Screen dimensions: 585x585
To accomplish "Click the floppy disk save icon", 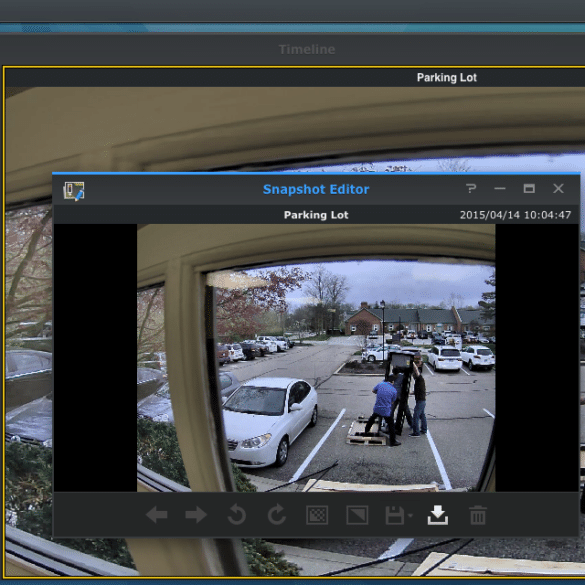I will coord(395,515).
